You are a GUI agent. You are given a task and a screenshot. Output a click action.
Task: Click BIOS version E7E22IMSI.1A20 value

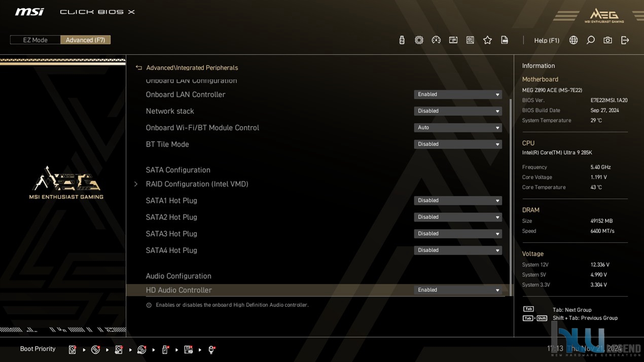click(609, 100)
